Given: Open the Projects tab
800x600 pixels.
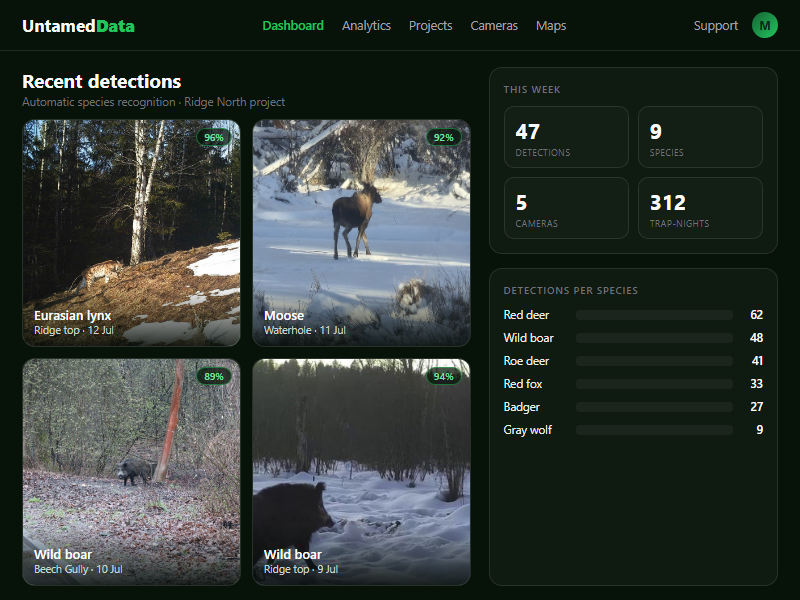Looking at the screenshot, I should pyautogui.click(x=431, y=26).
